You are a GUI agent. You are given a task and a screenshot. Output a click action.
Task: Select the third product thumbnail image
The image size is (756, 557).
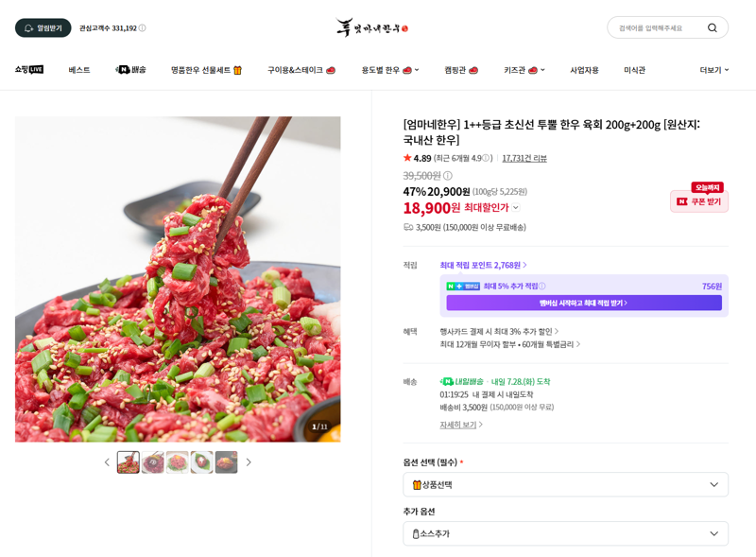tap(178, 462)
